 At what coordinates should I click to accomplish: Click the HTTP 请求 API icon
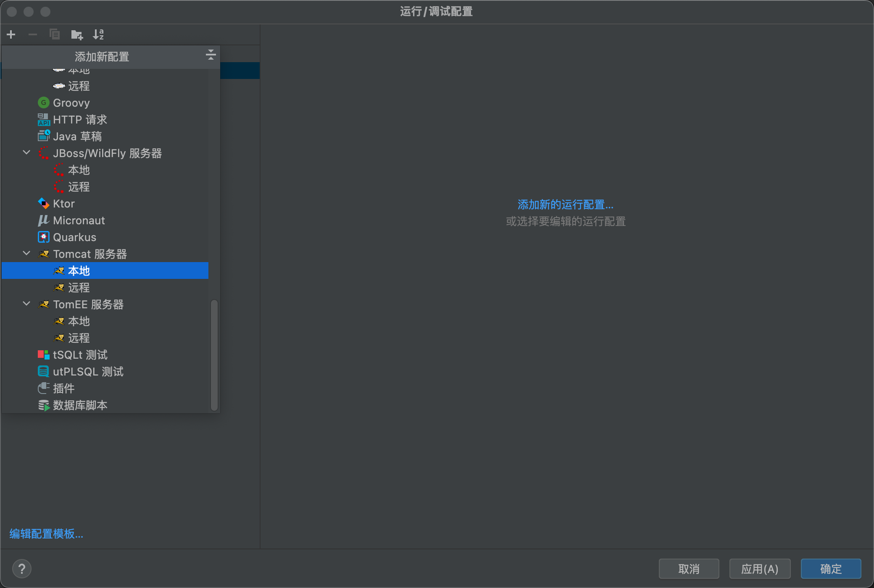pos(44,119)
